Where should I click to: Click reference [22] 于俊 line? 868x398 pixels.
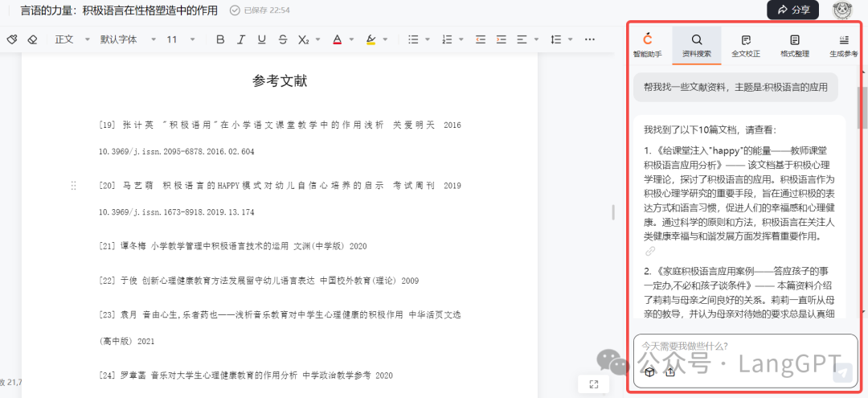(x=259, y=281)
